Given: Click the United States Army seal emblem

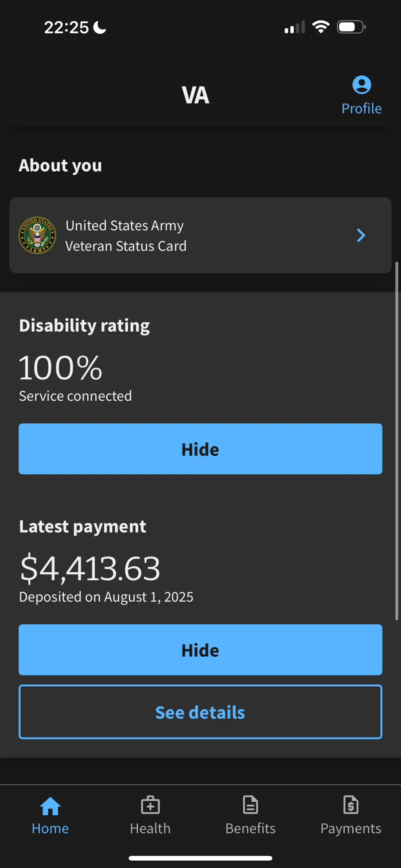Looking at the screenshot, I should (37, 235).
